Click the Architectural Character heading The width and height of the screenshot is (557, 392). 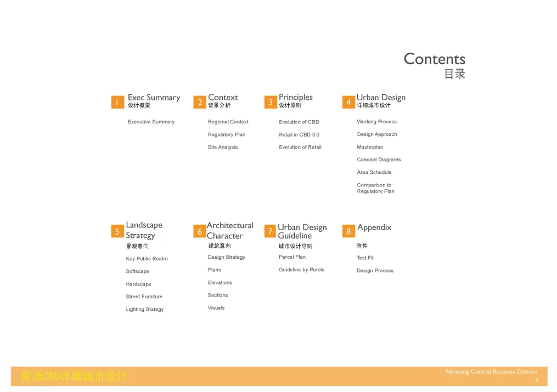click(230, 231)
